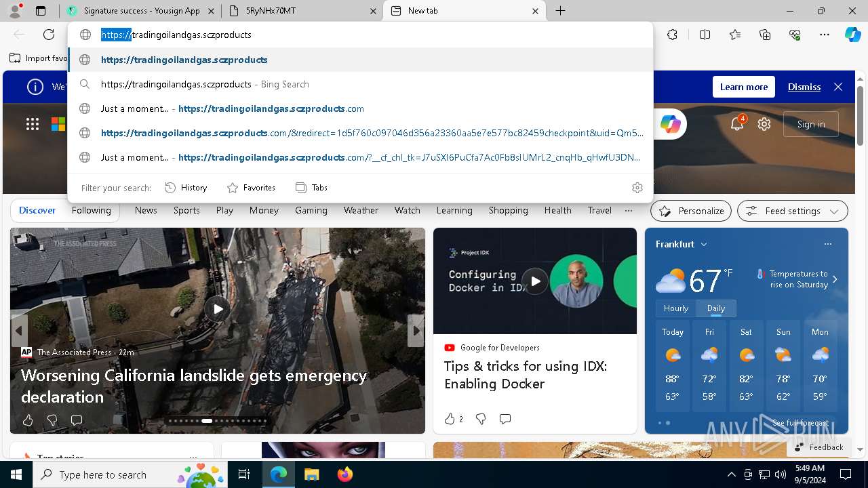This screenshot has width=868, height=488.
Task: Open comments on the landslide story
Action: click(x=77, y=420)
